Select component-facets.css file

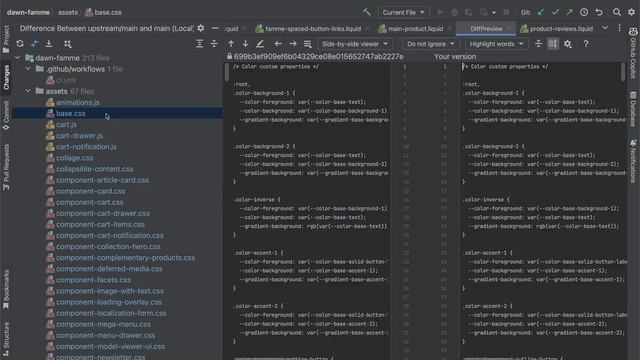(93, 280)
